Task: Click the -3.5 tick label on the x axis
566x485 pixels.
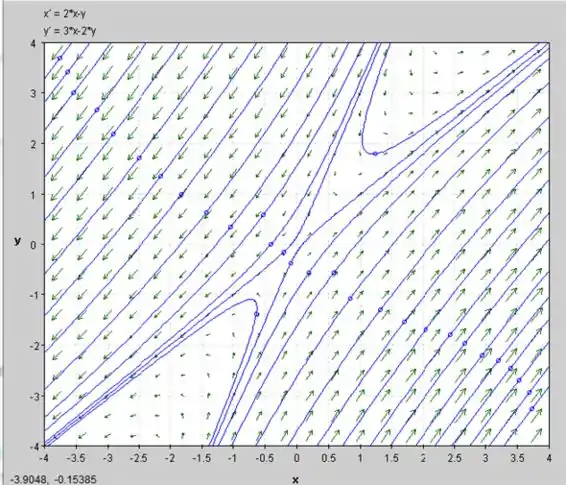Action: click(76, 459)
